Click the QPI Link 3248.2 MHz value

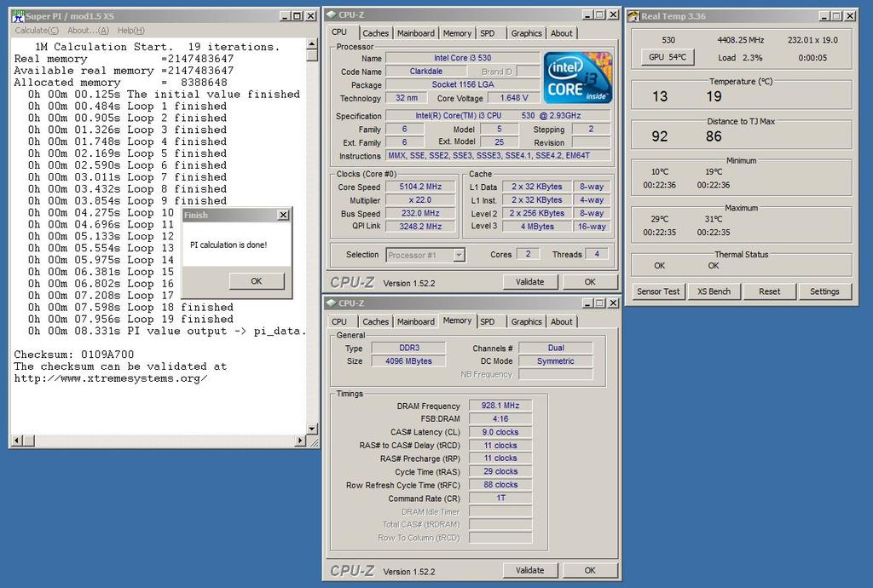420,227
